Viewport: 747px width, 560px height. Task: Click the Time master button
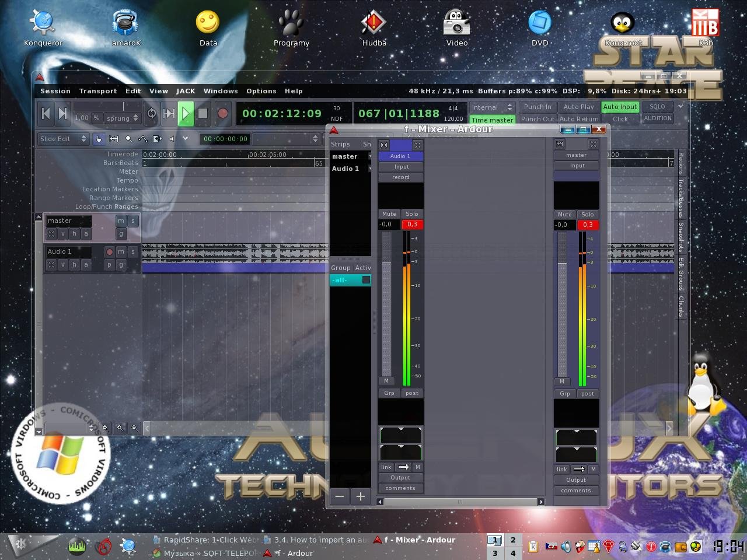coord(493,120)
